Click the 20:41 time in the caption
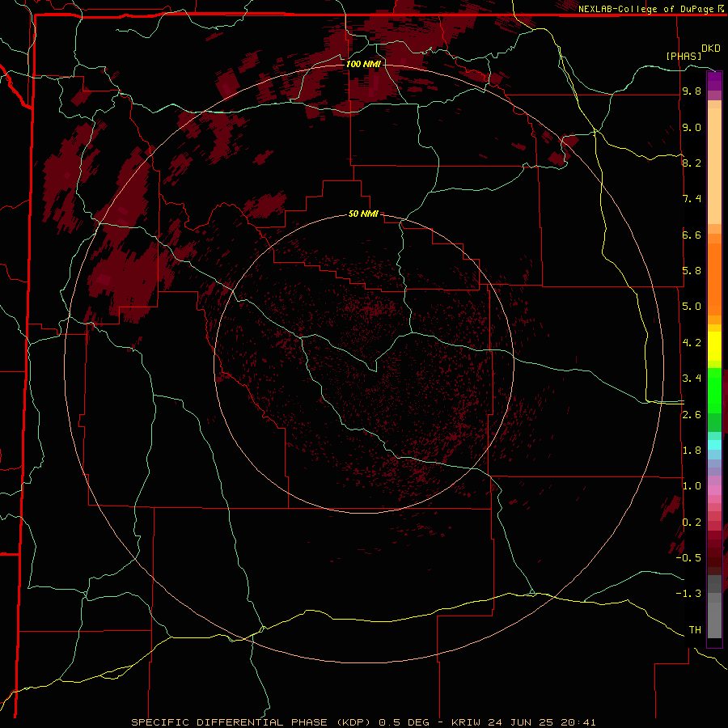Image resolution: width=728 pixels, height=728 pixels. (577, 722)
